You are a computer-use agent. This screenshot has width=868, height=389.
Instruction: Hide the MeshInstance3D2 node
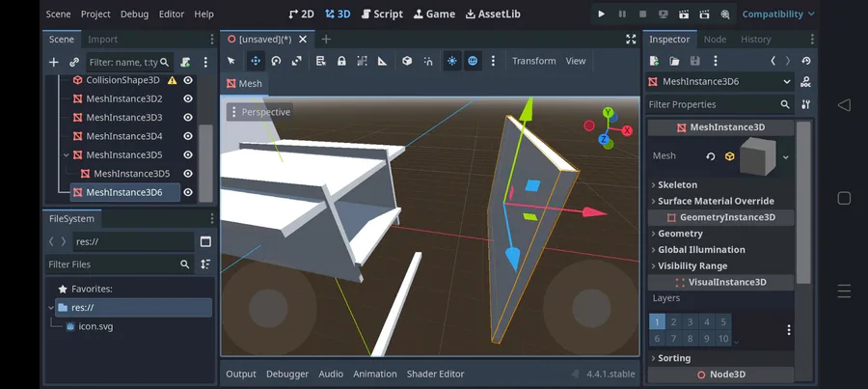[x=188, y=98]
